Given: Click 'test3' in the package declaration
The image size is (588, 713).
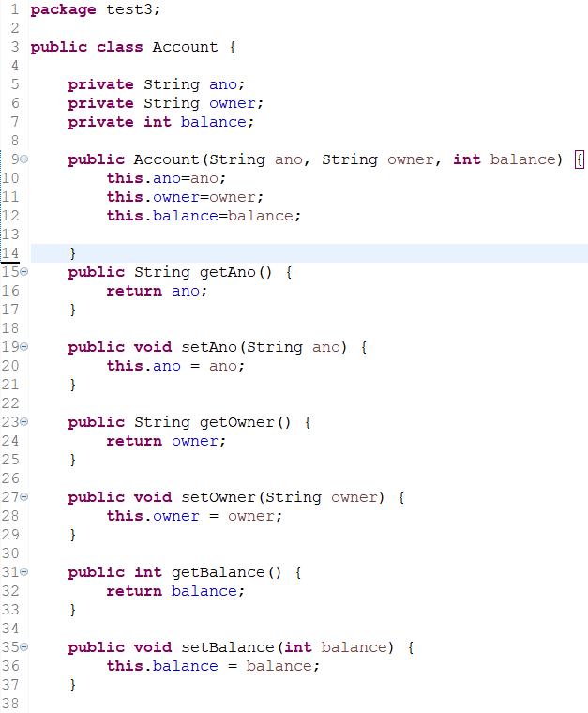Looking at the screenshot, I should [x=129, y=9].
